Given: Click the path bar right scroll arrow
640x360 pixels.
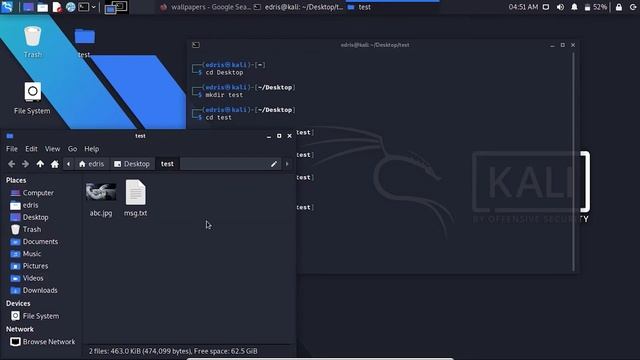Looking at the screenshot, I should coord(287,164).
